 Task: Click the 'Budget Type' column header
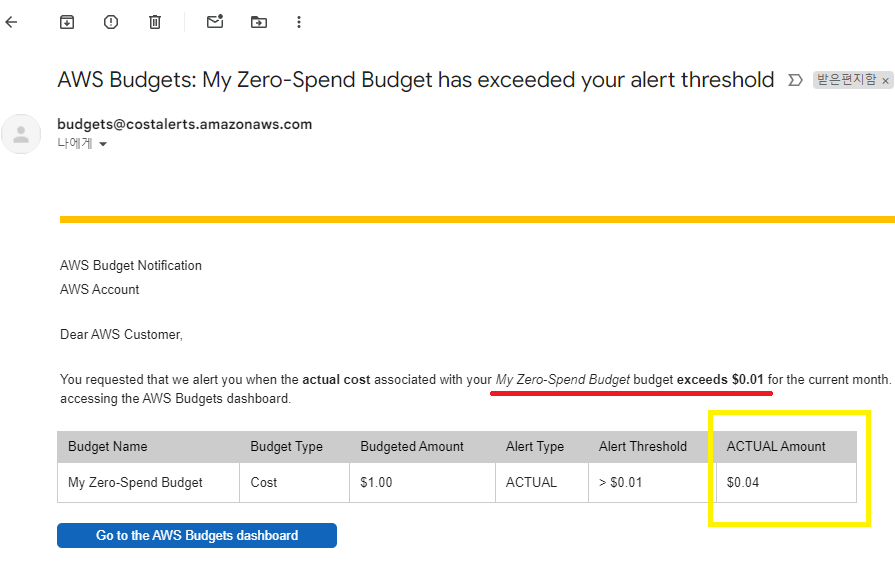(295, 447)
